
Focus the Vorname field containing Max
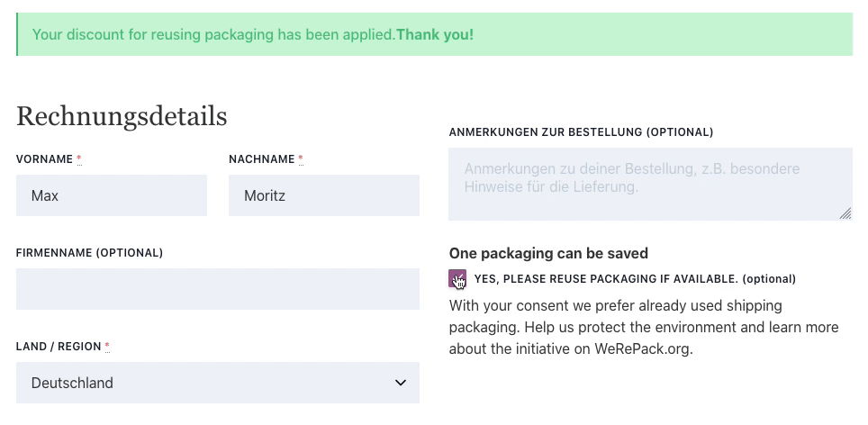click(x=112, y=195)
